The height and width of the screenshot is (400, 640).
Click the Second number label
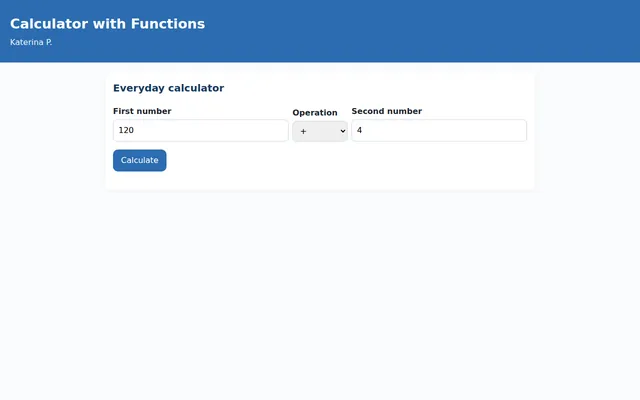click(387, 111)
